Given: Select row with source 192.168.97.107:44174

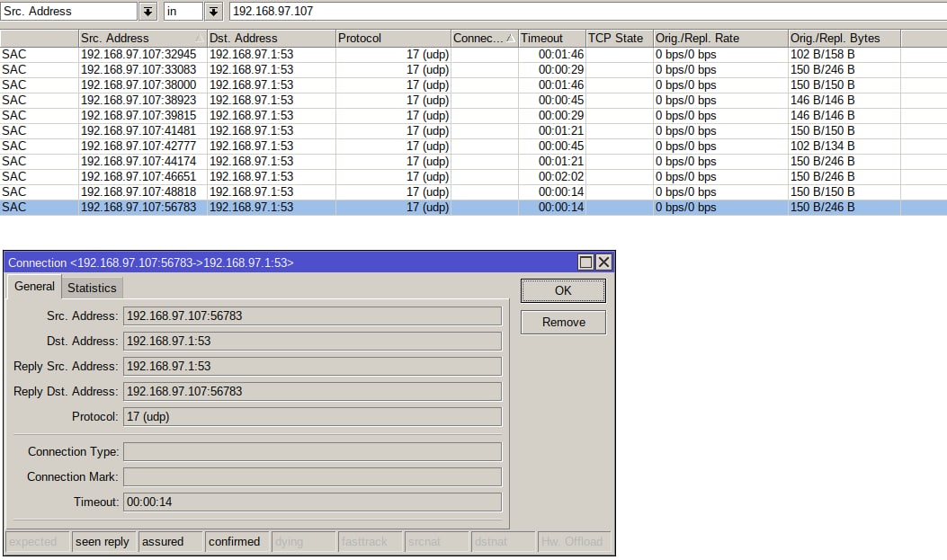Looking at the screenshot, I should (473, 161).
